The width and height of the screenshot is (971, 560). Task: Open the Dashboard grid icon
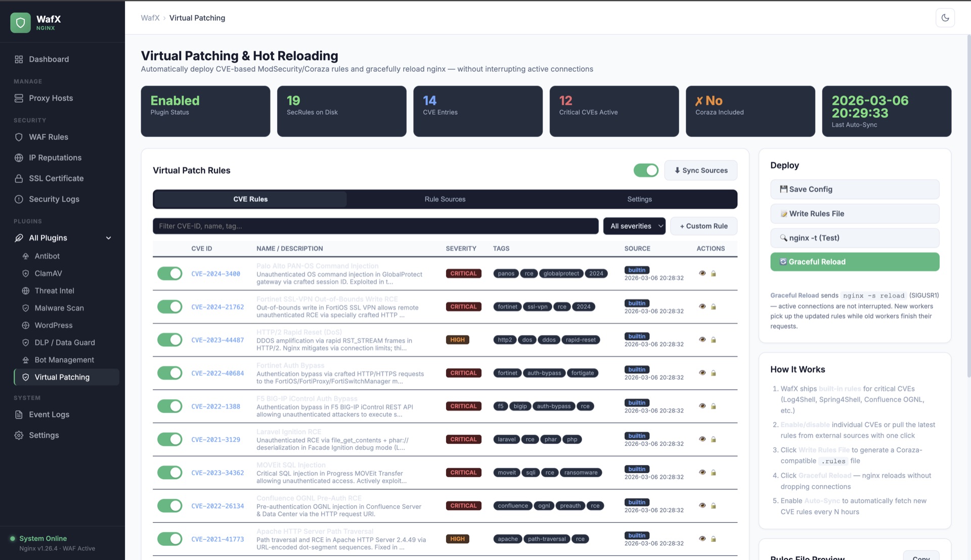tap(19, 59)
